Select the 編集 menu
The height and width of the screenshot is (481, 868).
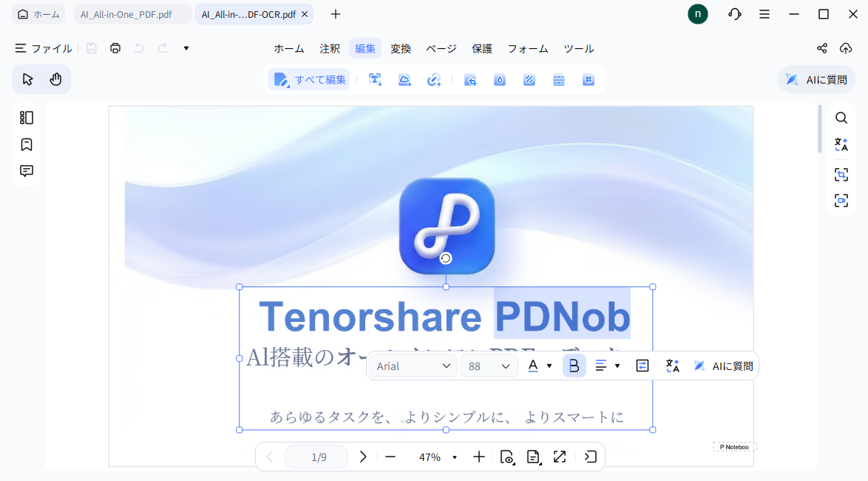[365, 49]
